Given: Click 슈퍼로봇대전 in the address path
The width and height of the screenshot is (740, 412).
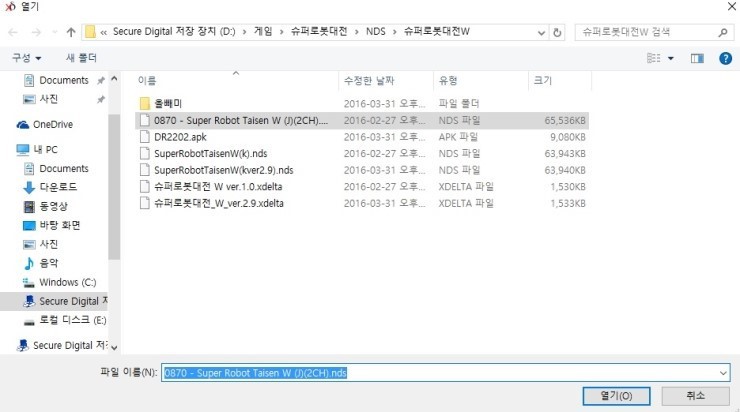Looking at the screenshot, I should click(x=319, y=32).
